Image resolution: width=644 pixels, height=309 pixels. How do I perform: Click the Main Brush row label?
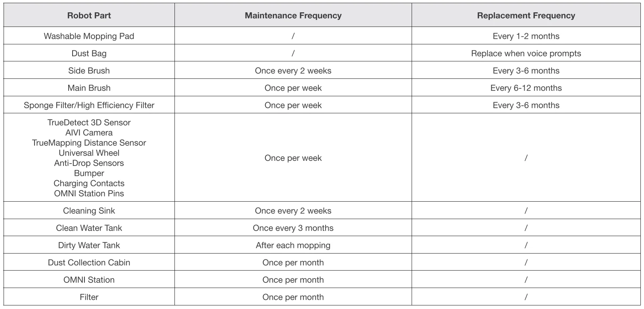click(x=89, y=88)
